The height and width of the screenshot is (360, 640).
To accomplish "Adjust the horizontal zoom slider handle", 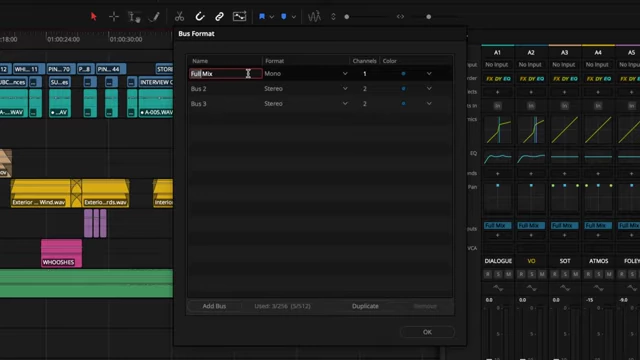I will [x=428, y=17].
